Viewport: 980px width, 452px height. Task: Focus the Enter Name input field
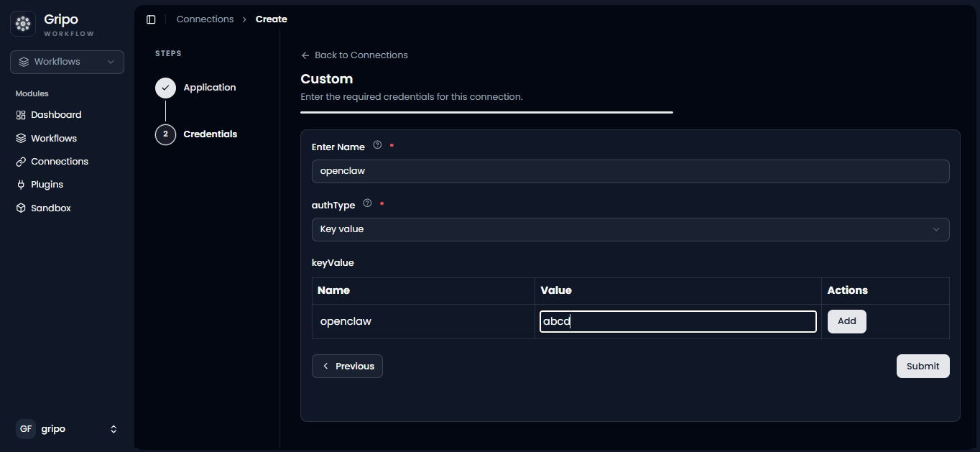coord(630,171)
